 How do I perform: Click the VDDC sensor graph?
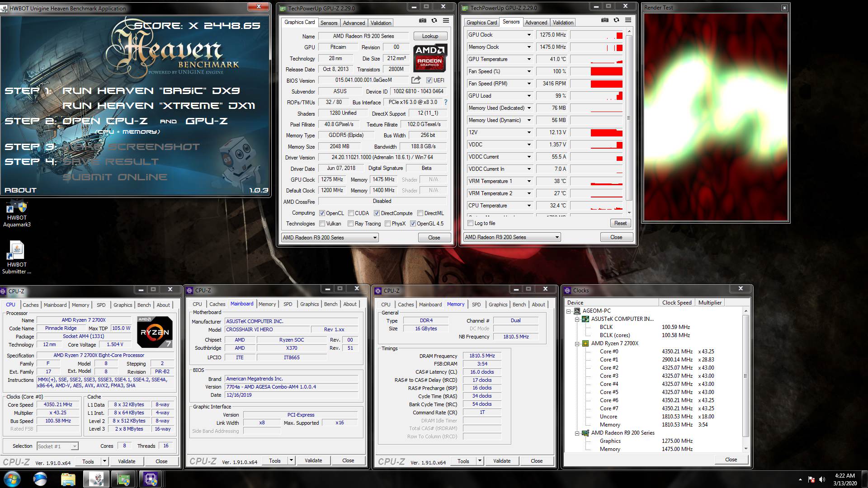coord(597,145)
